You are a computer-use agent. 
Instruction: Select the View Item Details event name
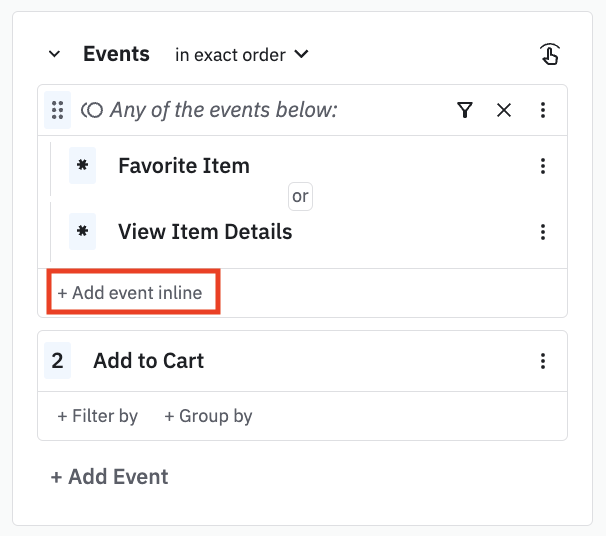pos(205,232)
